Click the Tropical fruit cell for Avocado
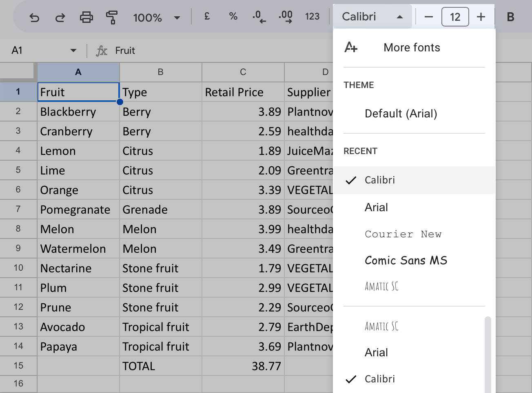532x393 pixels. 161,327
